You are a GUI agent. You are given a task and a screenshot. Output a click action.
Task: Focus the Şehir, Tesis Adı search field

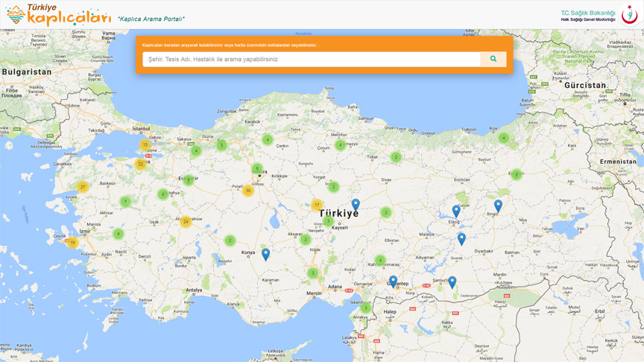click(312, 59)
